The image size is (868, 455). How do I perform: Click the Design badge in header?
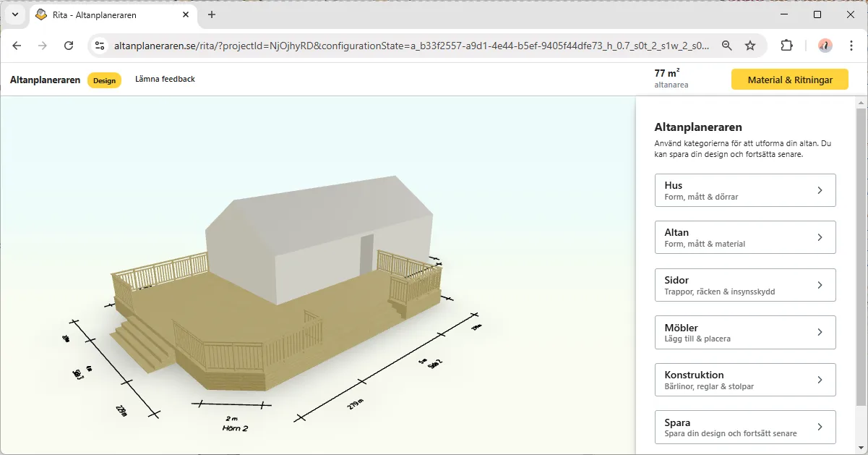tap(104, 80)
